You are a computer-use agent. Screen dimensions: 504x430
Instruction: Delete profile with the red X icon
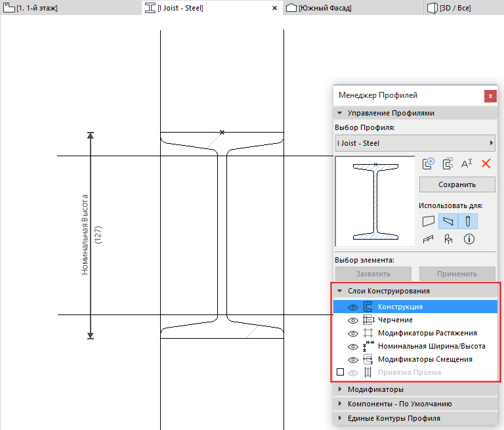click(486, 163)
